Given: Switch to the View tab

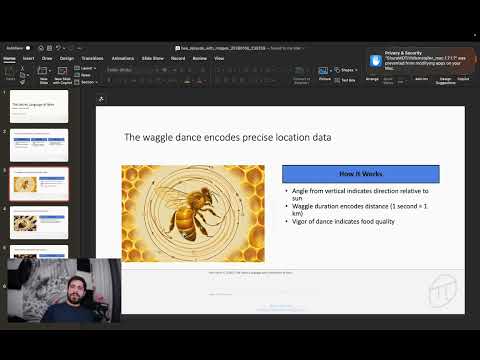Looking at the screenshot, I should point(219,58).
